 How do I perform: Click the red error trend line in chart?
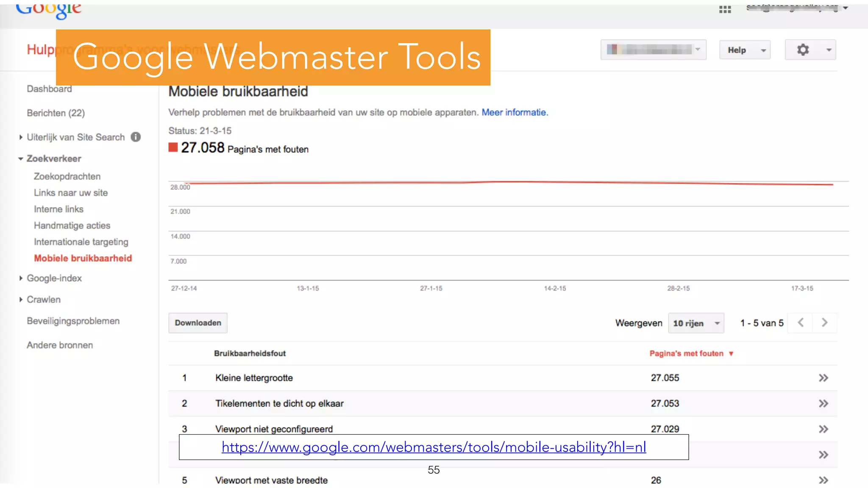(x=509, y=183)
